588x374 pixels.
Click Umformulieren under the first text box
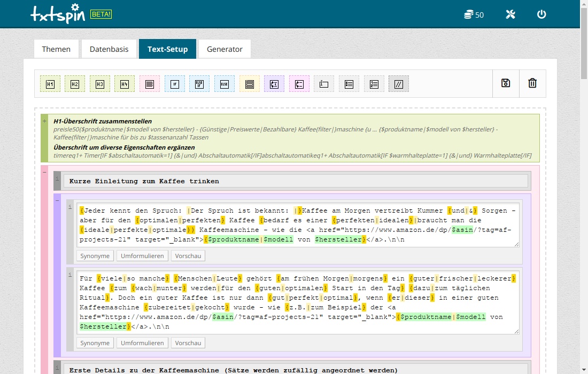click(x=142, y=256)
